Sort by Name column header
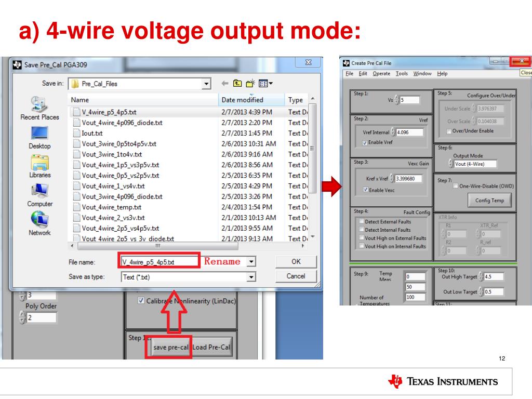 143,100
